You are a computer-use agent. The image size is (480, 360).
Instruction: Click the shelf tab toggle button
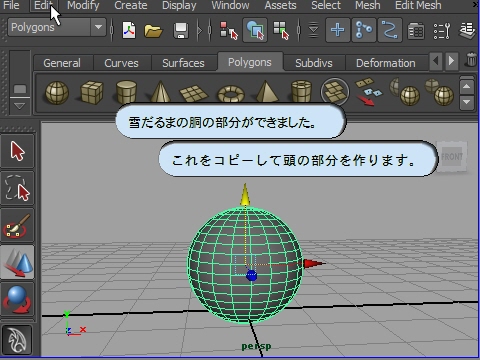[x=20, y=89]
